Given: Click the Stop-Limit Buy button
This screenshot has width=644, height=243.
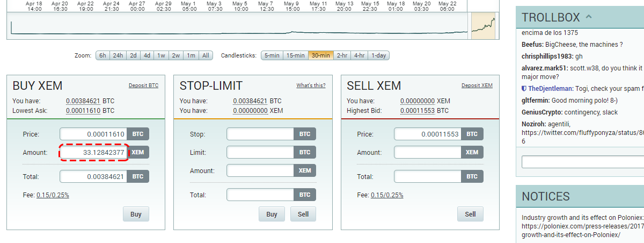Looking at the screenshot, I should 272,214.
